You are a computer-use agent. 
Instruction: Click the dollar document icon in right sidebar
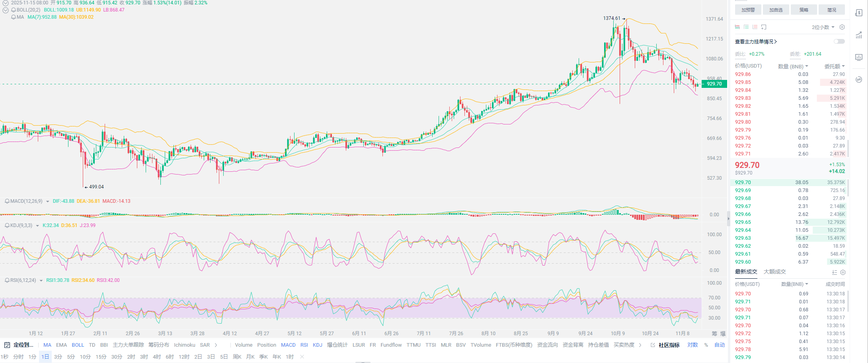pos(859,13)
